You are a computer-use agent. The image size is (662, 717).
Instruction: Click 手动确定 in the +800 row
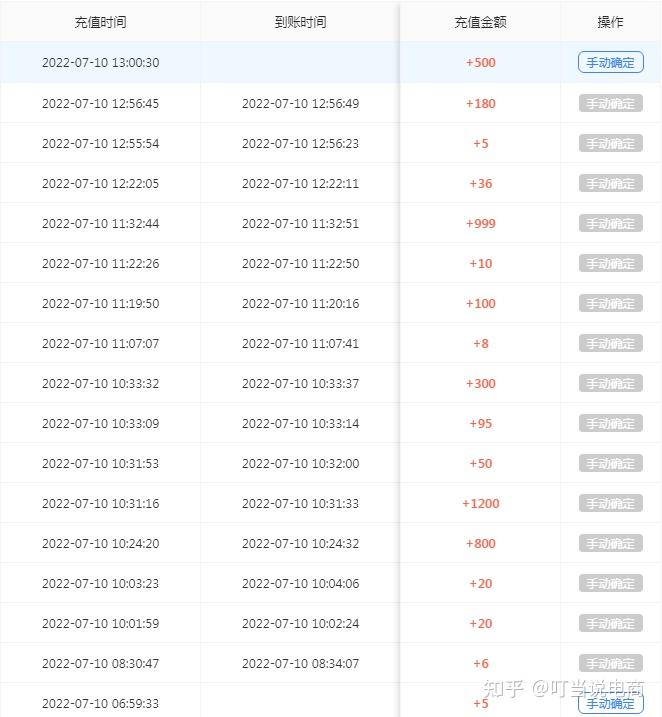pyautogui.click(x=610, y=543)
